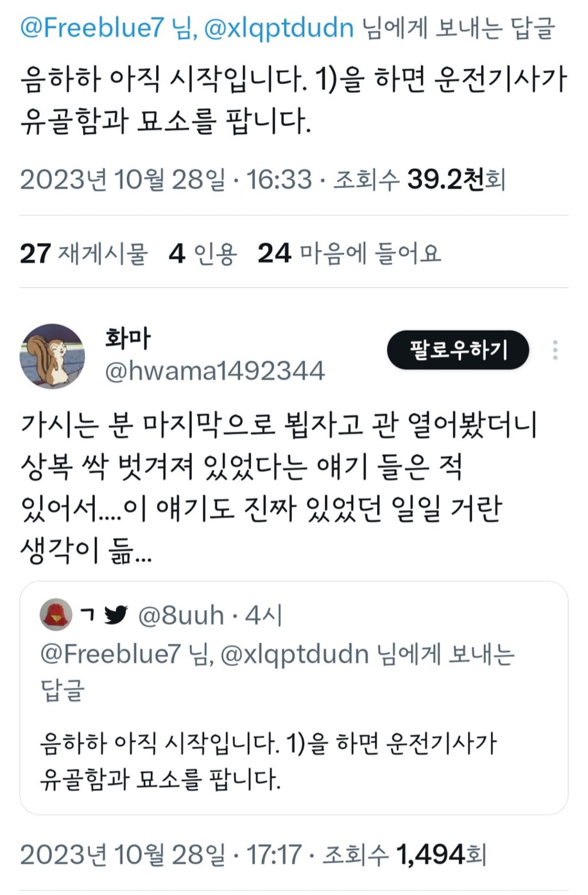Image resolution: width=588 pixels, height=895 pixels.
Task: Follow 화마 with the 팔로우하기 button
Action: click(458, 350)
